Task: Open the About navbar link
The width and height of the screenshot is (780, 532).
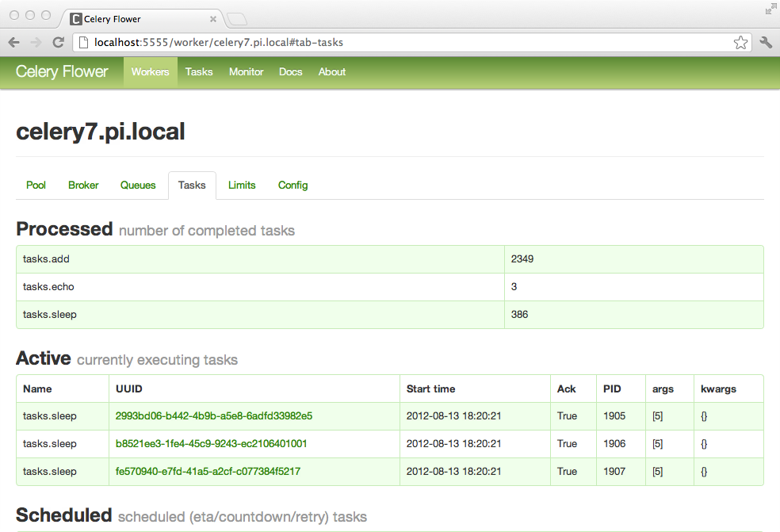Action: pyautogui.click(x=332, y=71)
